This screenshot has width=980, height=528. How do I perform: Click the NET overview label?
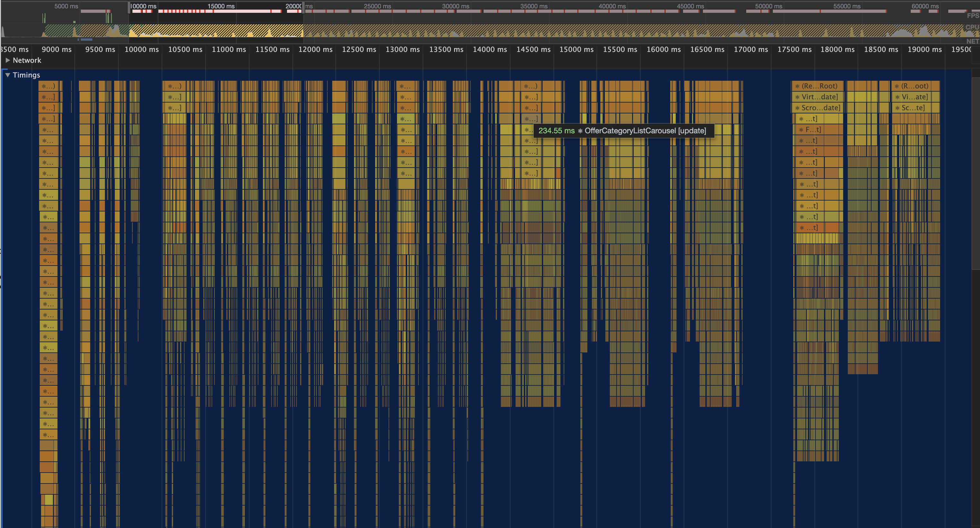tap(973, 41)
